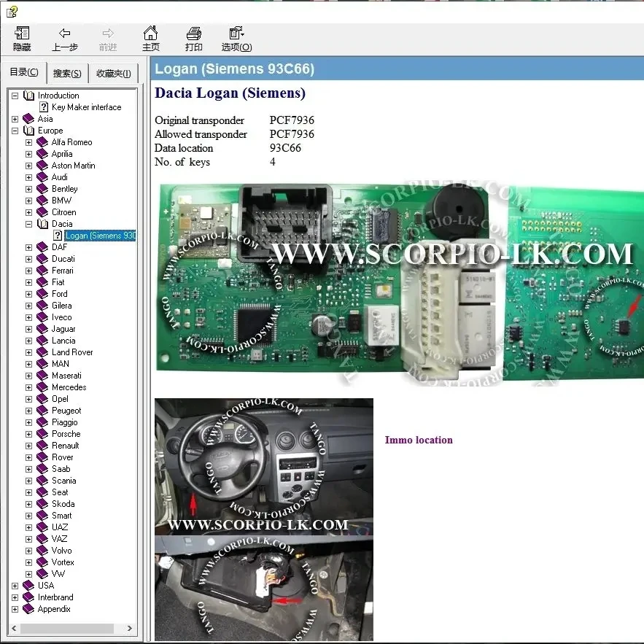Switch to the 目录(C) contents tab
Screen dimensions: 644x644
pos(24,72)
